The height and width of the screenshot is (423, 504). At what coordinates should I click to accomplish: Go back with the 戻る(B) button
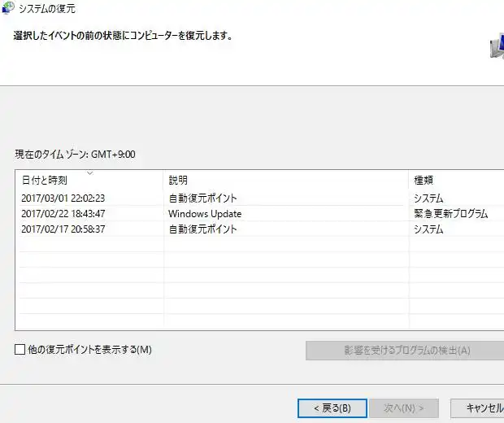(332, 408)
